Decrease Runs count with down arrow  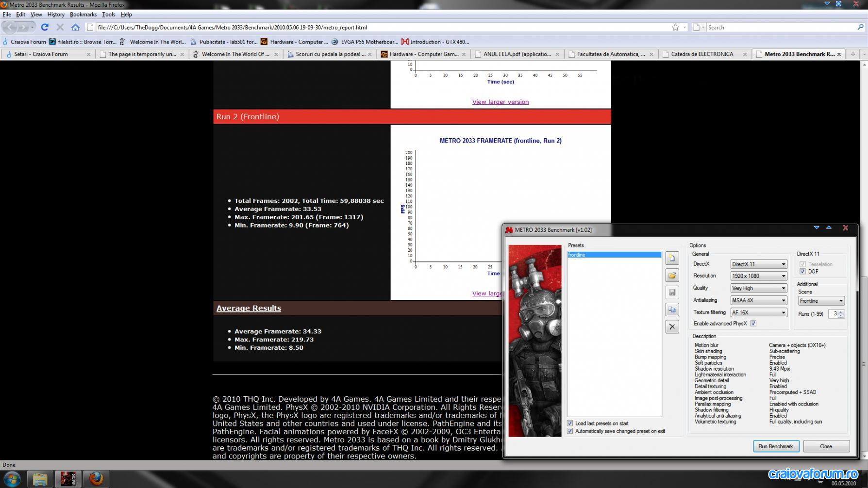pyautogui.click(x=841, y=316)
